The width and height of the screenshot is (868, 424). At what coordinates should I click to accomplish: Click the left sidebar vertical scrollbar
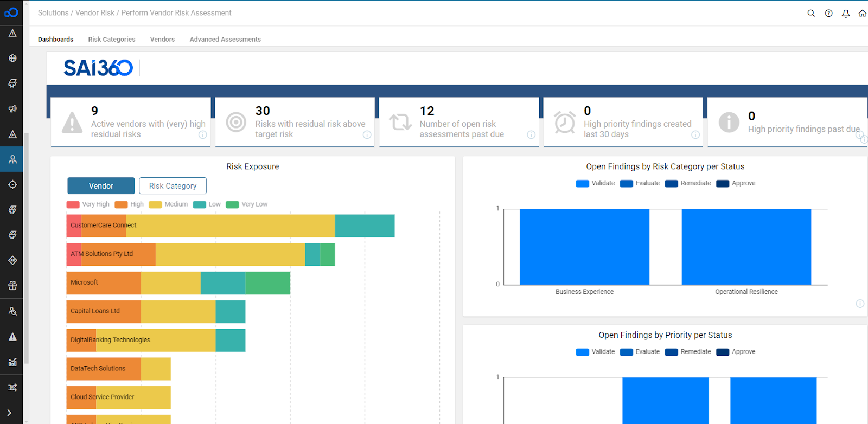(26, 248)
